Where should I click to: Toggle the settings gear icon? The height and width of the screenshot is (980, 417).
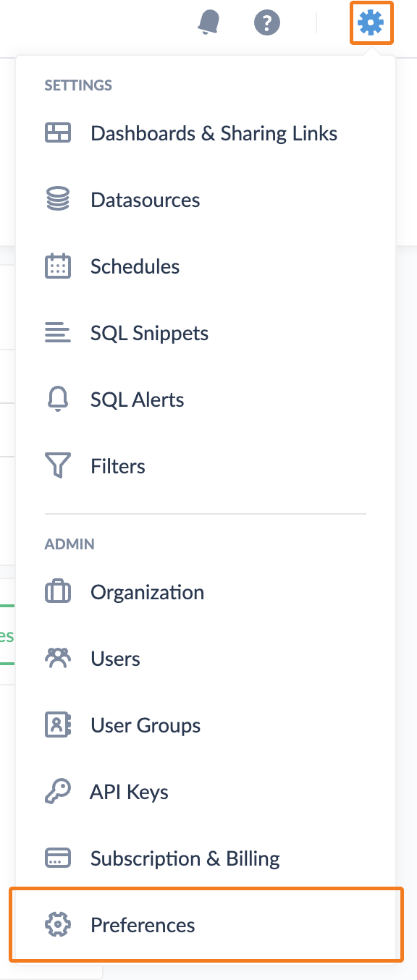[371, 23]
